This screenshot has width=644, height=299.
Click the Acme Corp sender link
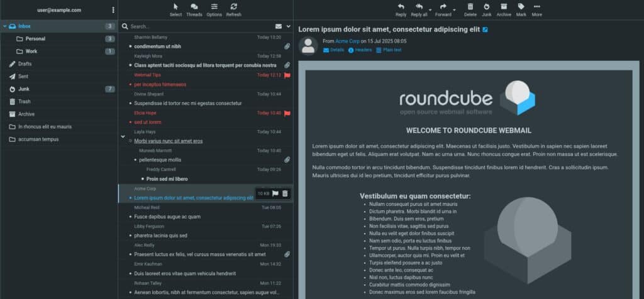pos(347,41)
